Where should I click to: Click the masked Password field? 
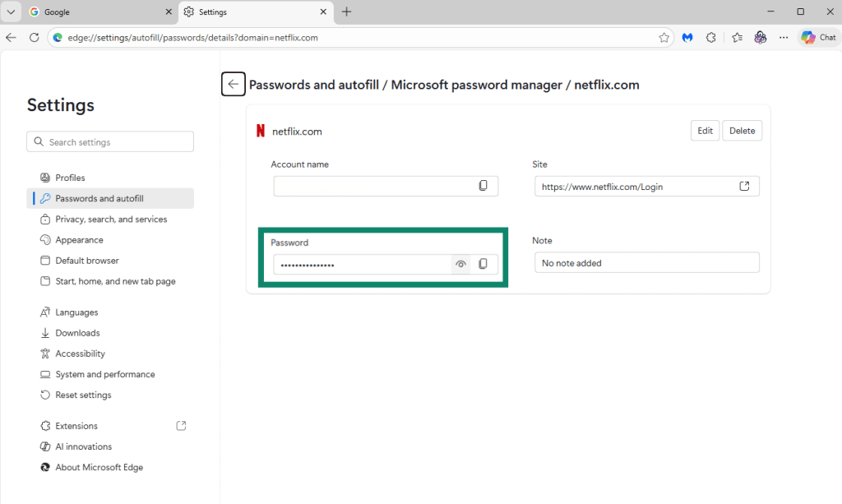coord(386,264)
